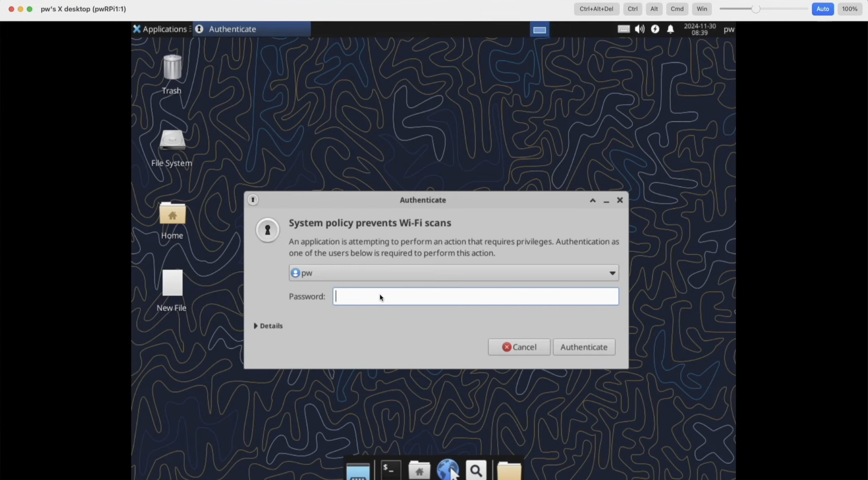The width and height of the screenshot is (868, 480).
Task: Click the power manager tray icon
Action: [x=655, y=29]
